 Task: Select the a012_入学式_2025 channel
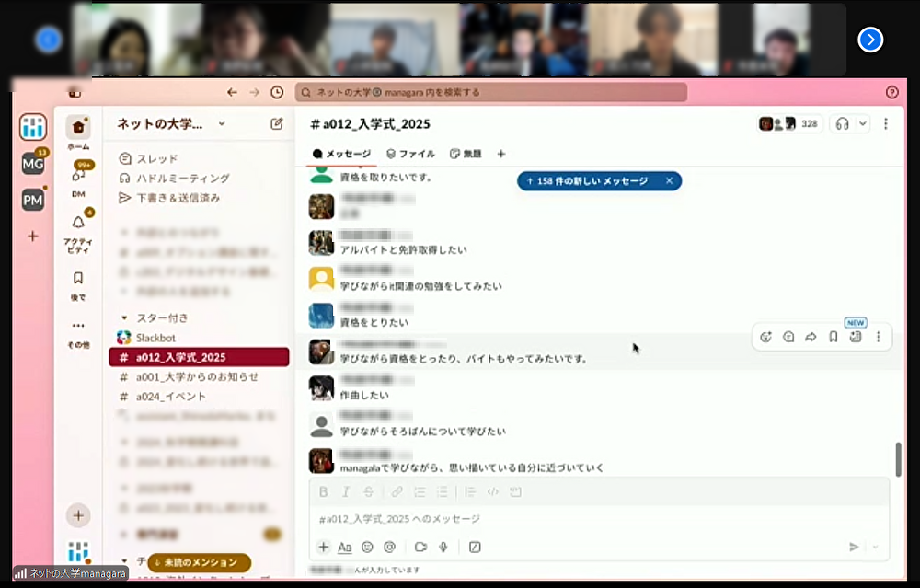[199, 357]
